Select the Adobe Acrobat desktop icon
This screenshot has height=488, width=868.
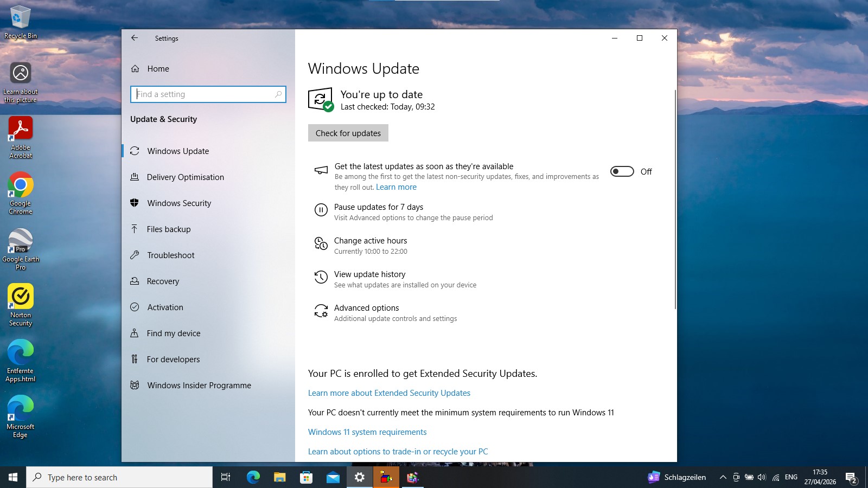[21, 138]
